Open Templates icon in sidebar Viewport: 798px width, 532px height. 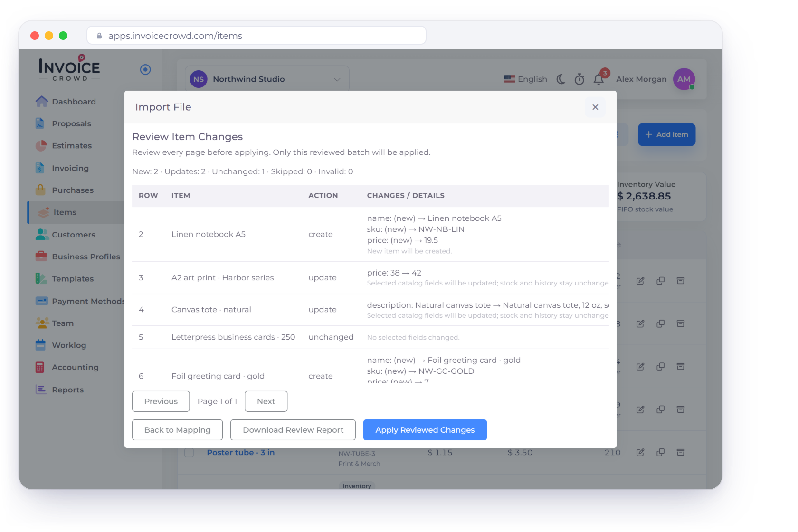(41, 278)
